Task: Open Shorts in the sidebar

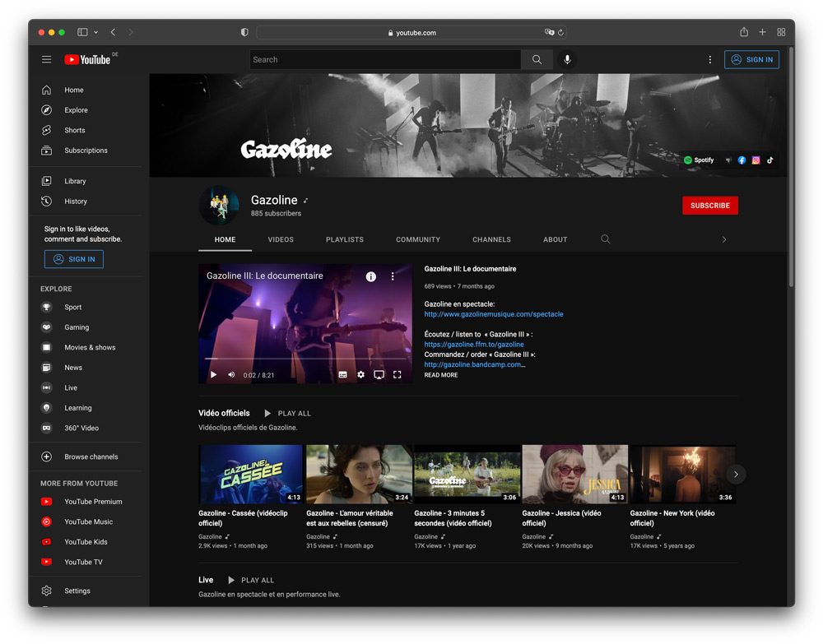Action: (x=74, y=130)
